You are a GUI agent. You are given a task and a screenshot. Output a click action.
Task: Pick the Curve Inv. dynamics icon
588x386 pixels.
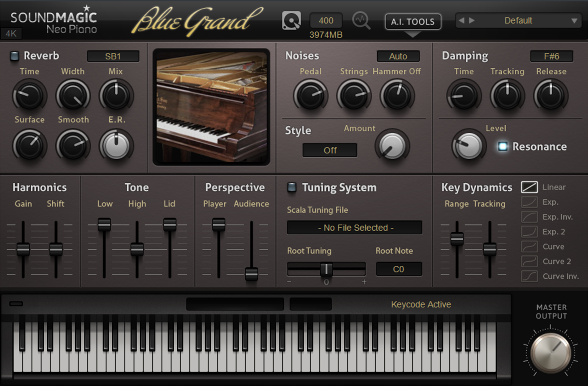click(x=529, y=276)
